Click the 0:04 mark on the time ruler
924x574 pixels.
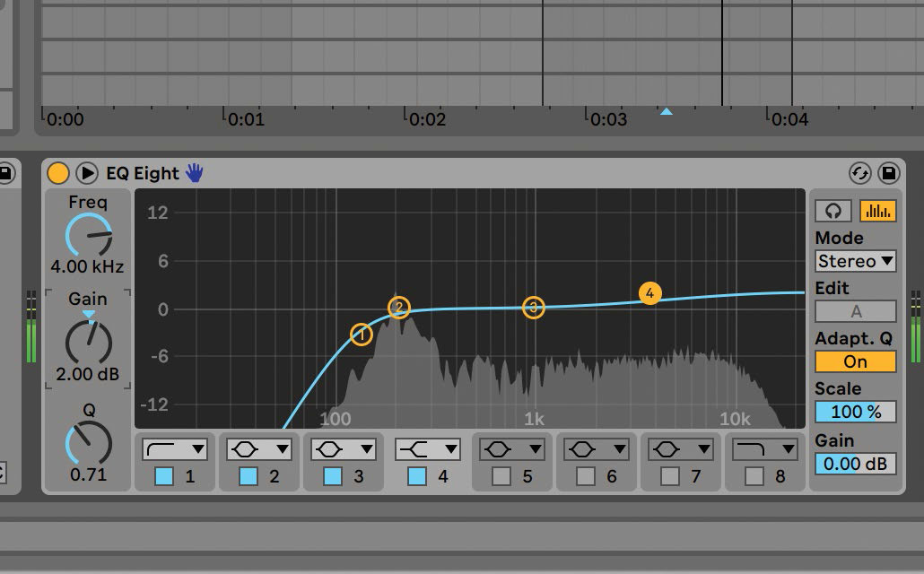click(x=789, y=119)
